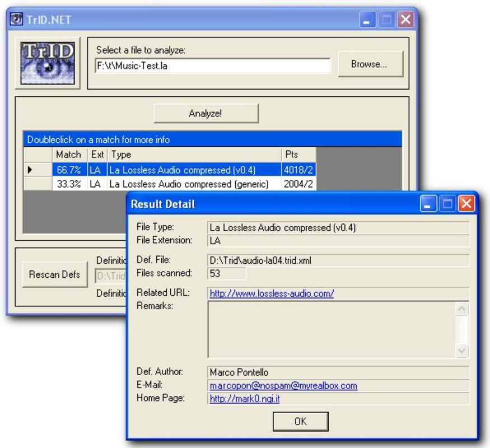Click the LA extension cell in the generic row

[x=97, y=184]
